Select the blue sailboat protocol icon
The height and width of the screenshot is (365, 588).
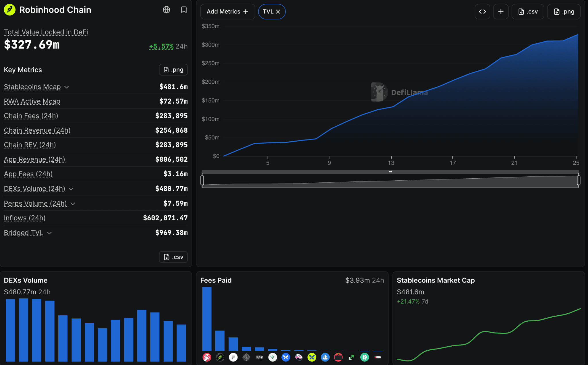325,357
